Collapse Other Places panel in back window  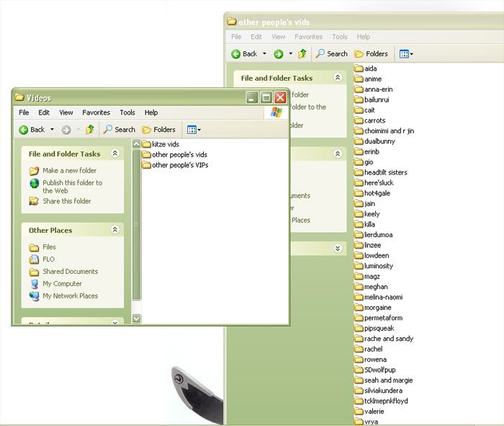(338, 154)
